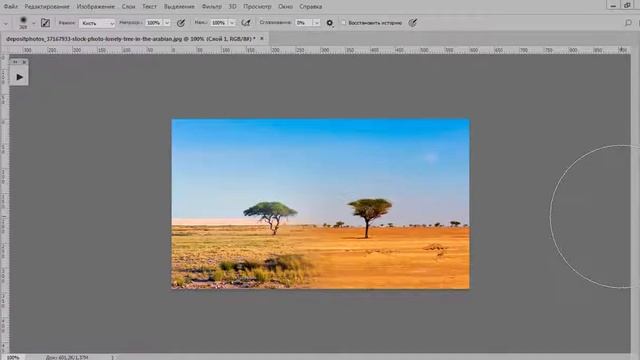Toggle the brush settings panel icon
The width and height of the screenshot is (640, 360).
click(45, 23)
